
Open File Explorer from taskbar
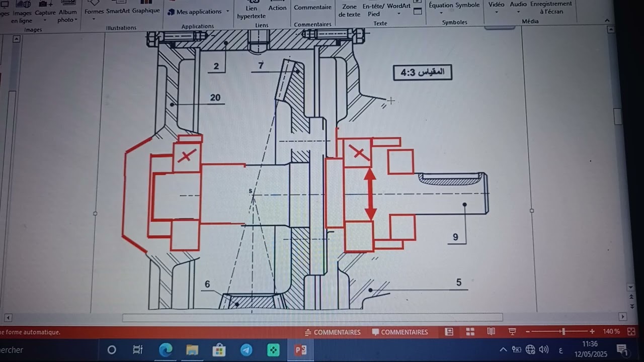click(192, 350)
